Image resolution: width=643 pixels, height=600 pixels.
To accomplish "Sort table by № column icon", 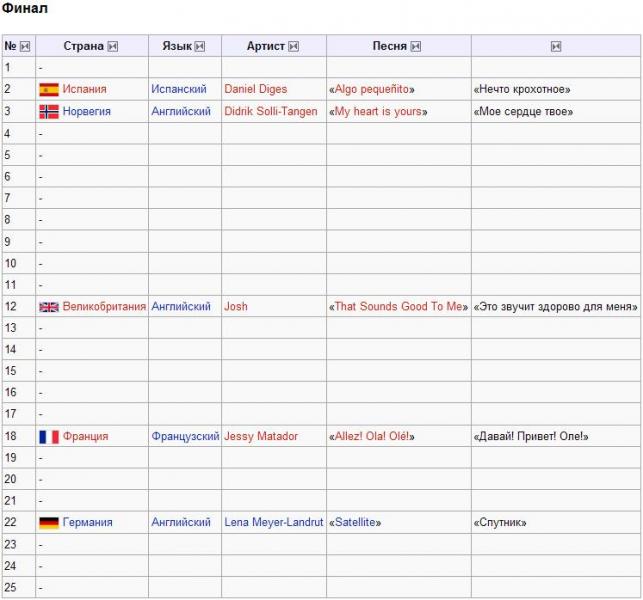I will (25, 46).
